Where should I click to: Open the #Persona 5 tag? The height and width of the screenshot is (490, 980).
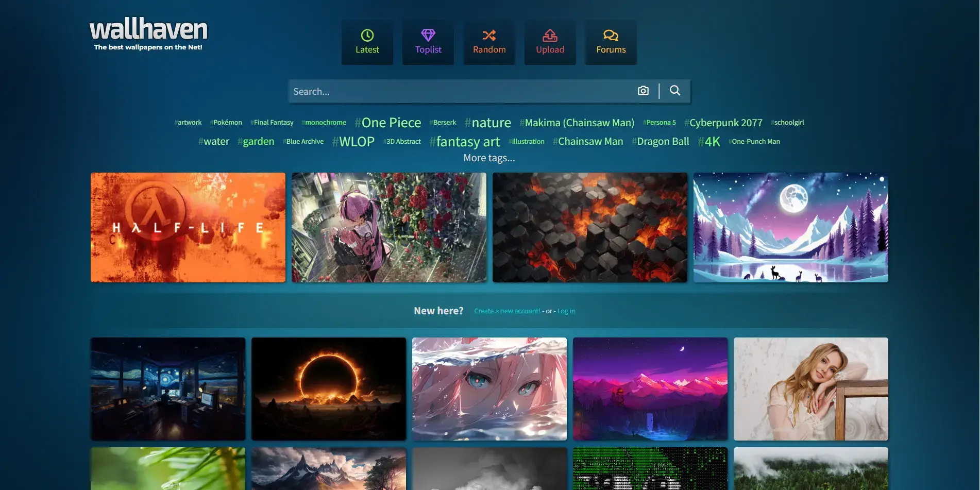(x=660, y=123)
